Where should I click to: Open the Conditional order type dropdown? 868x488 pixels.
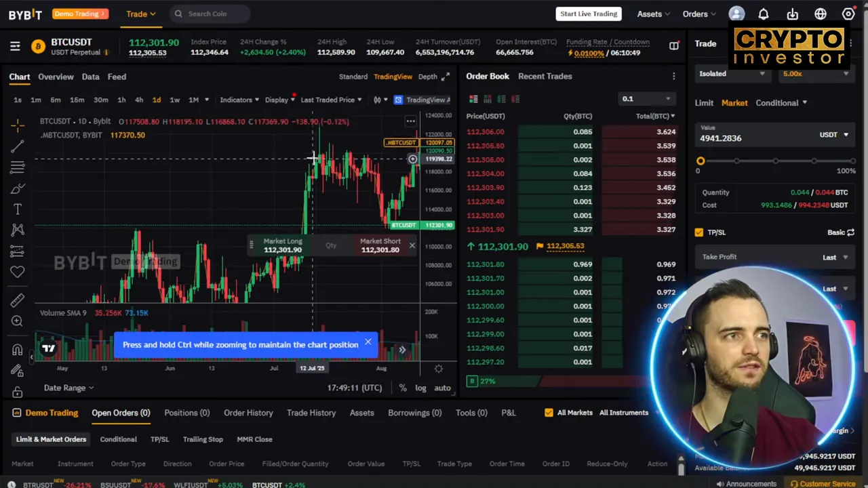[781, 103]
